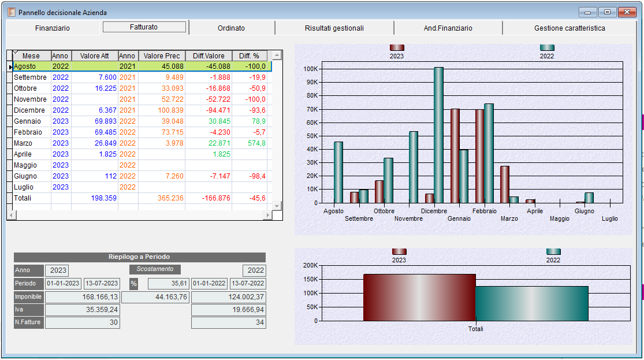Click the Valore Prec column header
The height and width of the screenshot is (360, 644).
pyautogui.click(x=162, y=56)
